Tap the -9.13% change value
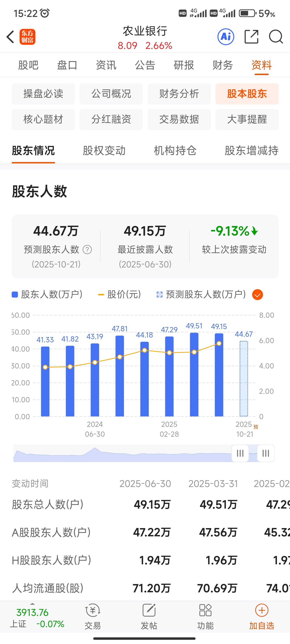This screenshot has height=644, width=290. coord(234,231)
